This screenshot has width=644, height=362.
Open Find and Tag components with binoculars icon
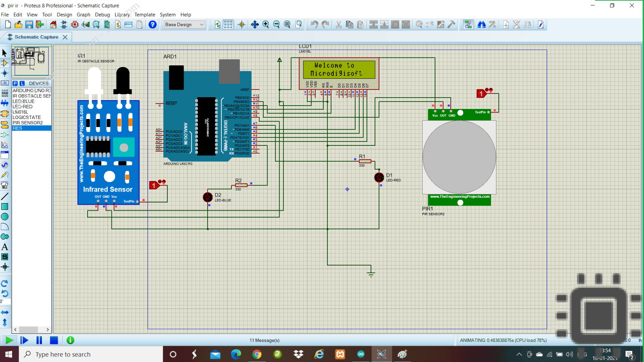click(482, 25)
